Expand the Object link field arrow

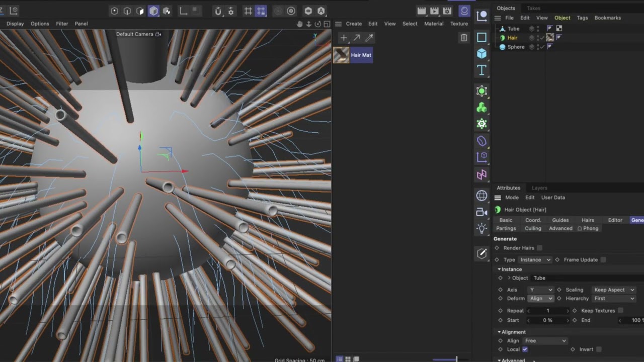pyautogui.click(x=509, y=278)
